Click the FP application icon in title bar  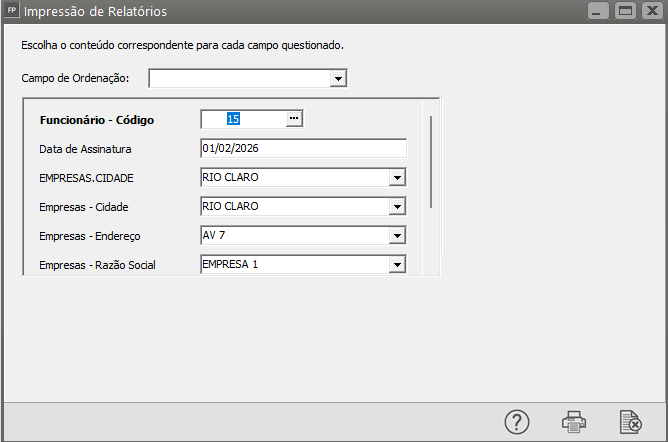coord(12,12)
